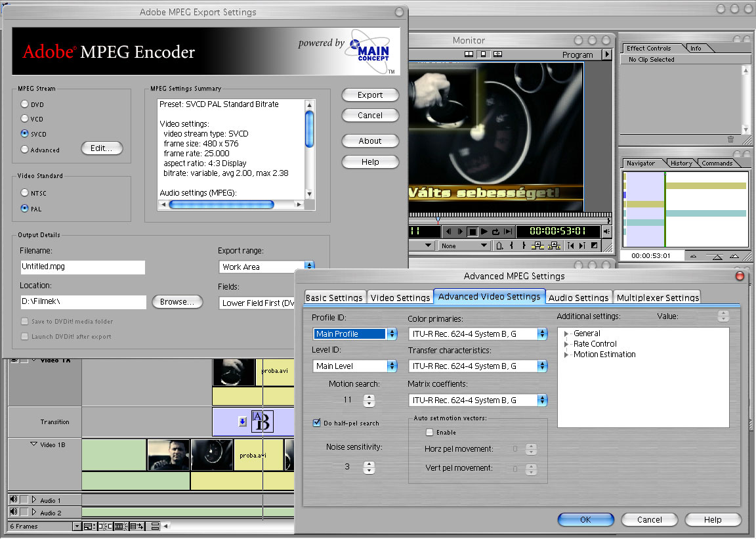Click the Next Edit icon
This screenshot has width=756, height=539.
point(583,246)
